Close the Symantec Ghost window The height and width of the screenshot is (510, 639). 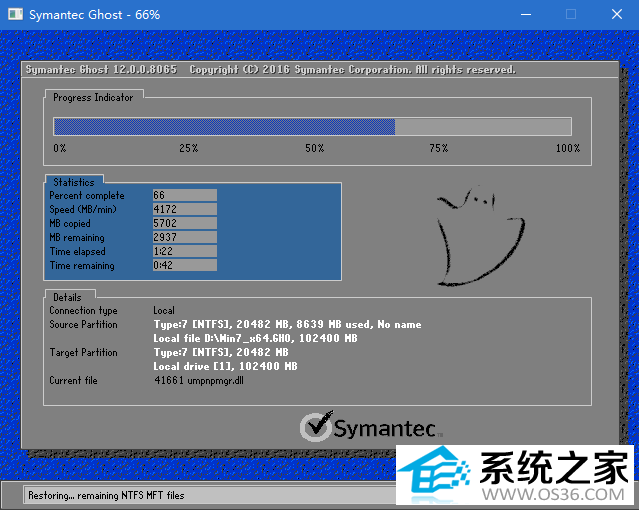coord(617,15)
